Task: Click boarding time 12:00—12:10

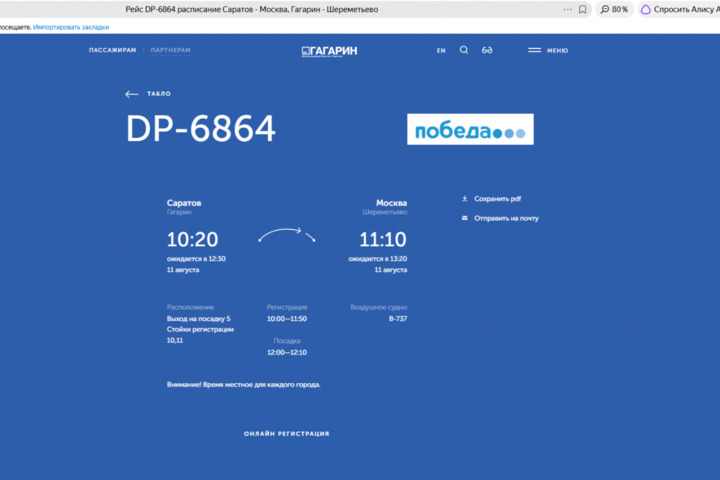Action: (287, 352)
